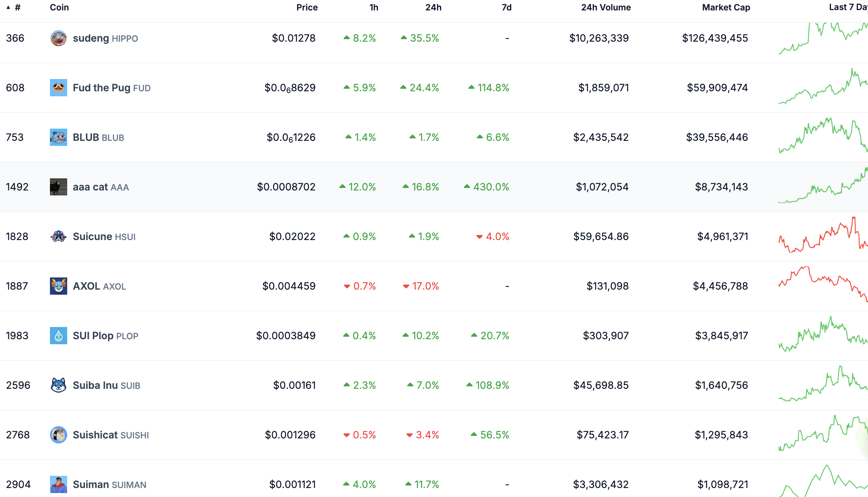The height and width of the screenshot is (497, 868).
Task: View the aaa cat 7-day sparkline chart
Action: pyautogui.click(x=823, y=186)
